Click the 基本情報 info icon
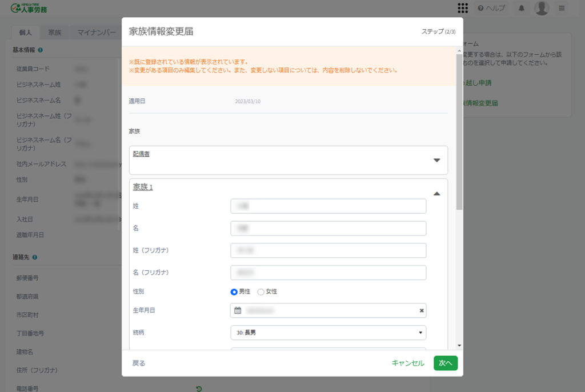The height and width of the screenshot is (392, 585). [41, 50]
